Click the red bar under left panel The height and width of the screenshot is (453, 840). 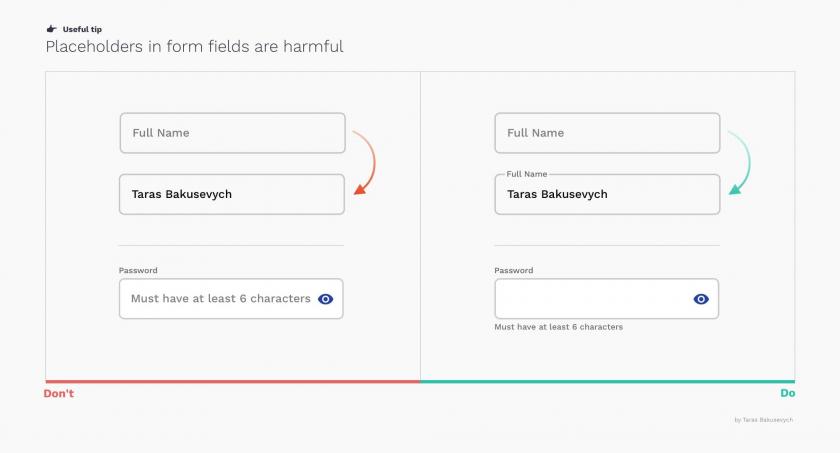click(233, 382)
